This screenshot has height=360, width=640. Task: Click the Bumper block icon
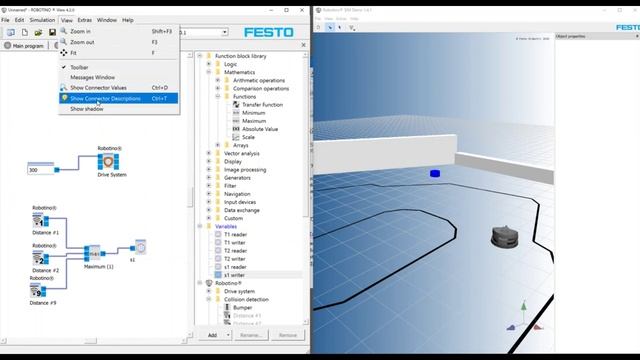pyautogui.click(x=227, y=307)
